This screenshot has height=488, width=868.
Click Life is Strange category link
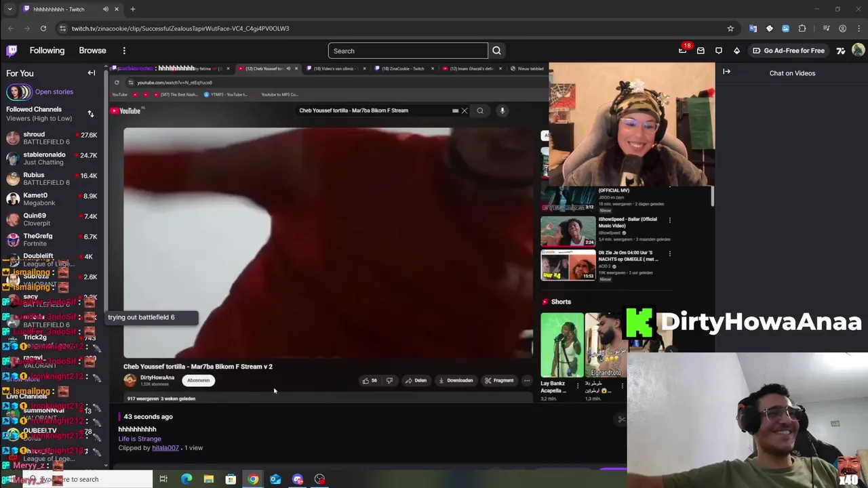click(140, 439)
